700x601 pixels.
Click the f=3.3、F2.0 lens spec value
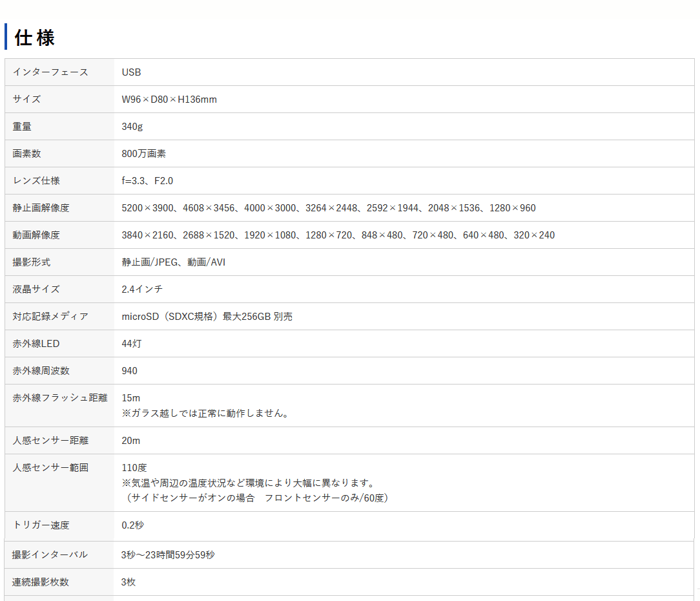[x=147, y=181]
